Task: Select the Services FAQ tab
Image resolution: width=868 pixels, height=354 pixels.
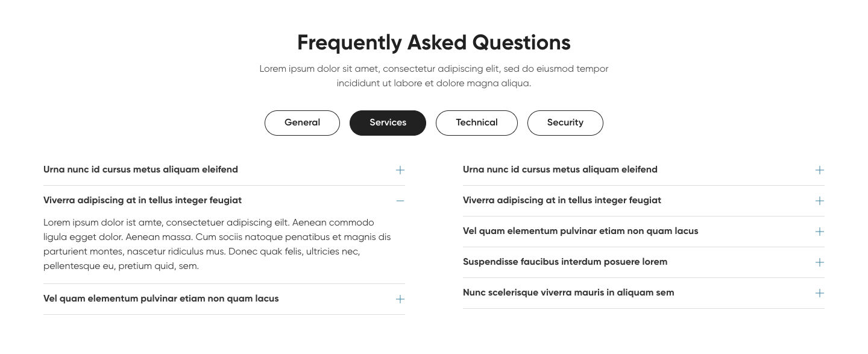Action: 388,123
